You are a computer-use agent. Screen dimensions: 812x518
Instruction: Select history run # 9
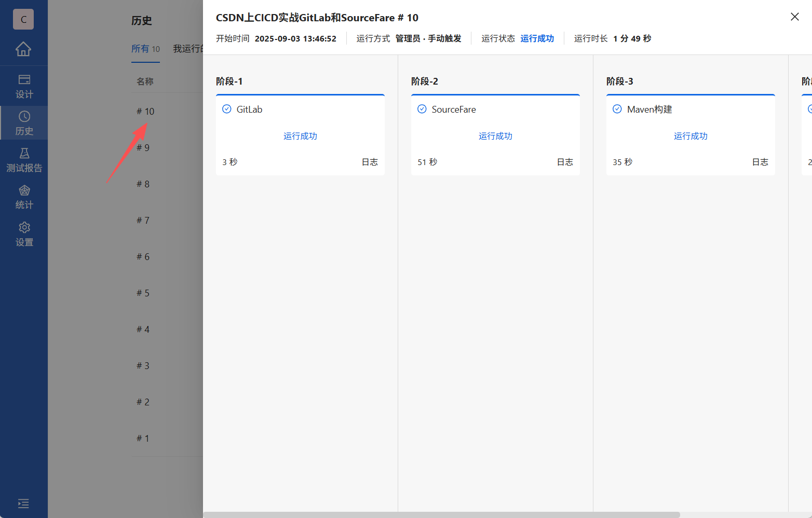point(143,148)
